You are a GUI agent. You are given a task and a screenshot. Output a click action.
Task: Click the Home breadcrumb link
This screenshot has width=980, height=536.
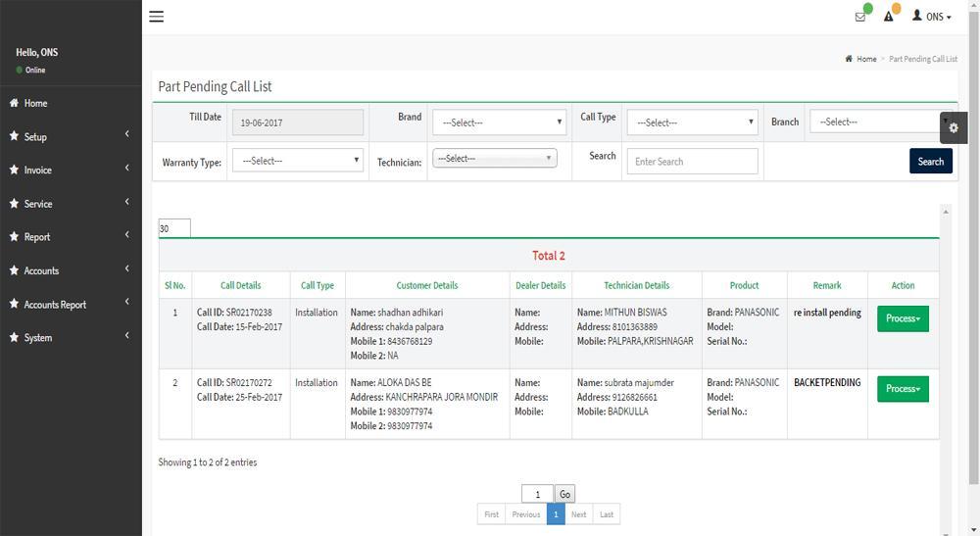click(866, 59)
